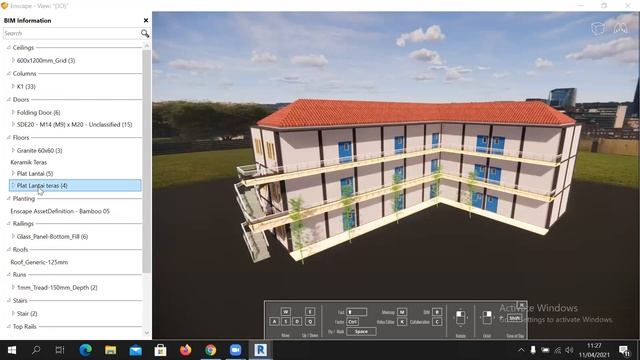Click the volume icon in system tray
The width and height of the screenshot is (640, 360).
[569, 350]
